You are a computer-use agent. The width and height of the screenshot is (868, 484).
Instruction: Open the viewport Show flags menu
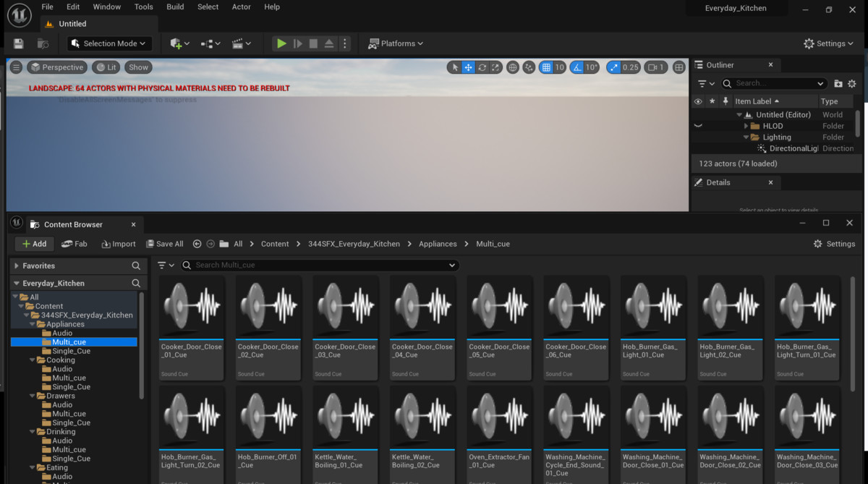click(138, 67)
